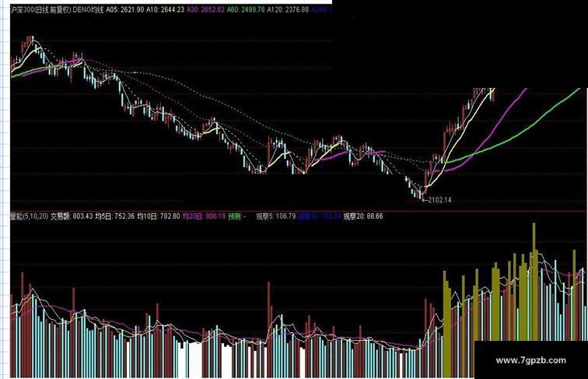588x379 pixels.
Task: Click the 均5日: 752.36 average value
Action: pos(115,216)
